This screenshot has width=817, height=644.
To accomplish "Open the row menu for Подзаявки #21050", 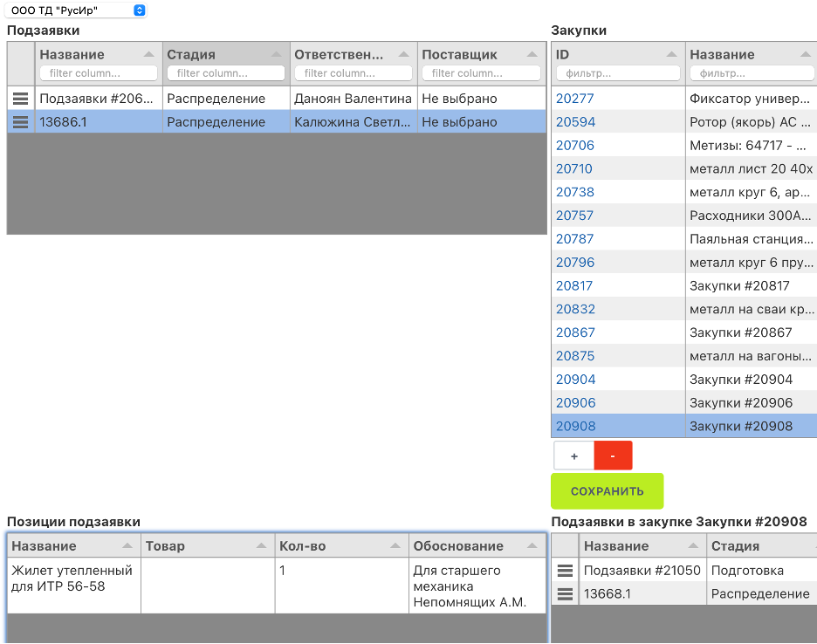I will point(563,571).
